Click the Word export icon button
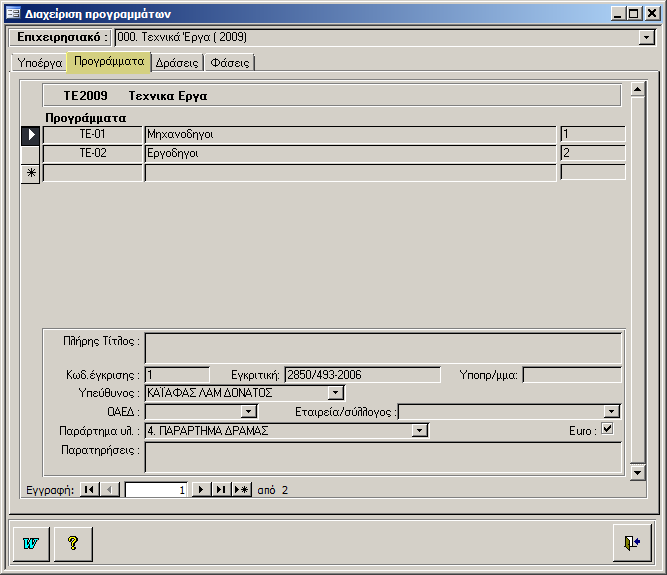 click(x=32, y=543)
